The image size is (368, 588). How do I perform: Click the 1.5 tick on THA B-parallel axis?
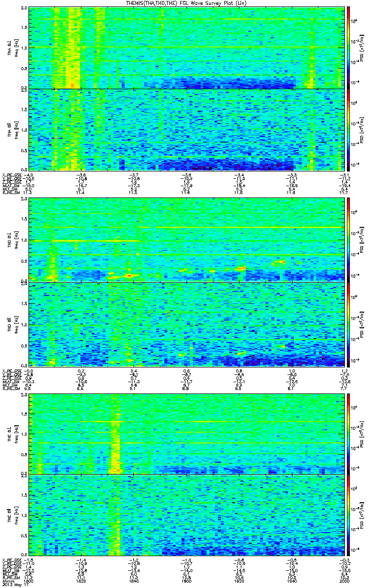24,109
